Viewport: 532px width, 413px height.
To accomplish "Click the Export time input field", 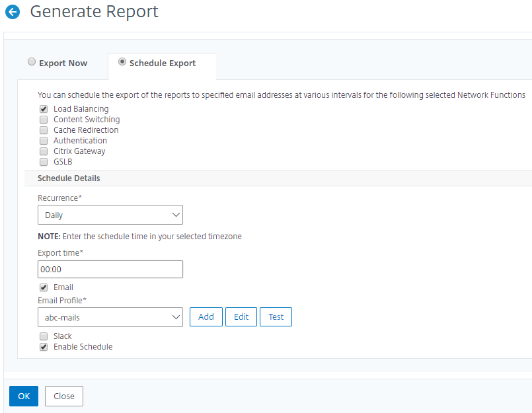I will [110, 270].
